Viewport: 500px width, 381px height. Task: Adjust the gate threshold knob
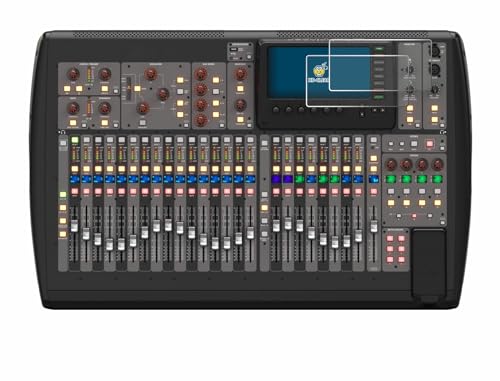pyautogui.click(x=73, y=108)
